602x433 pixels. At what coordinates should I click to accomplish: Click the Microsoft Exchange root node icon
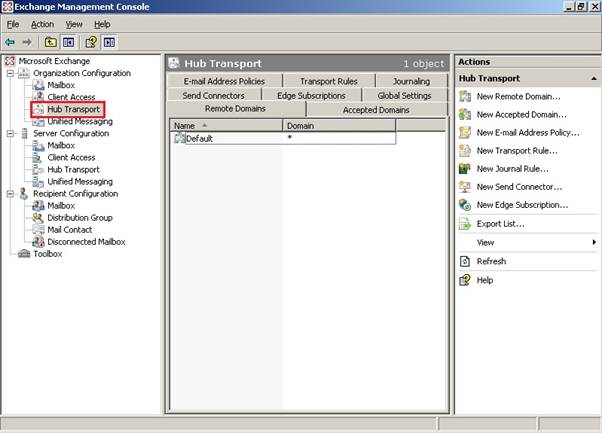[10, 61]
